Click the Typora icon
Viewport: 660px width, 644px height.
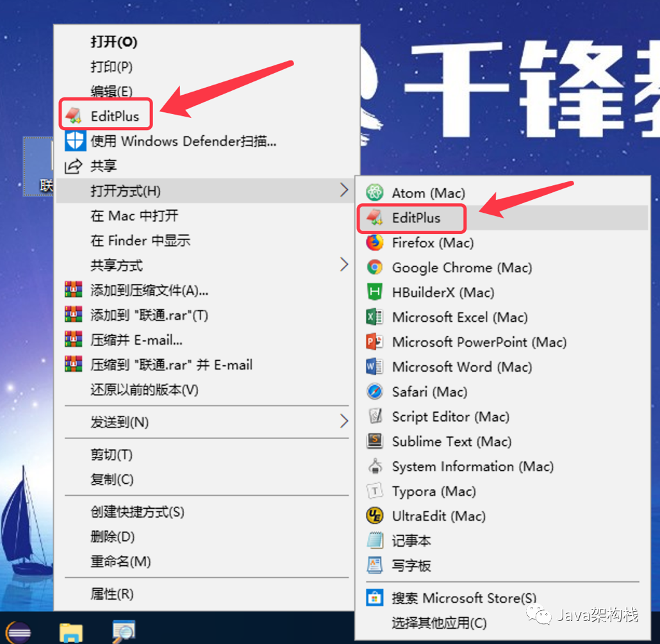pyautogui.click(x=374, y=491)
